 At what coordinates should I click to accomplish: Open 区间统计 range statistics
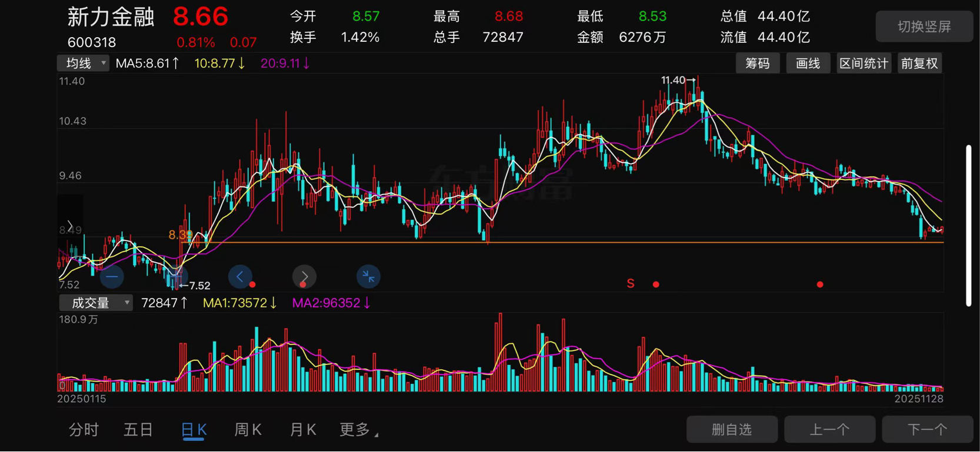tap(864, 63)
